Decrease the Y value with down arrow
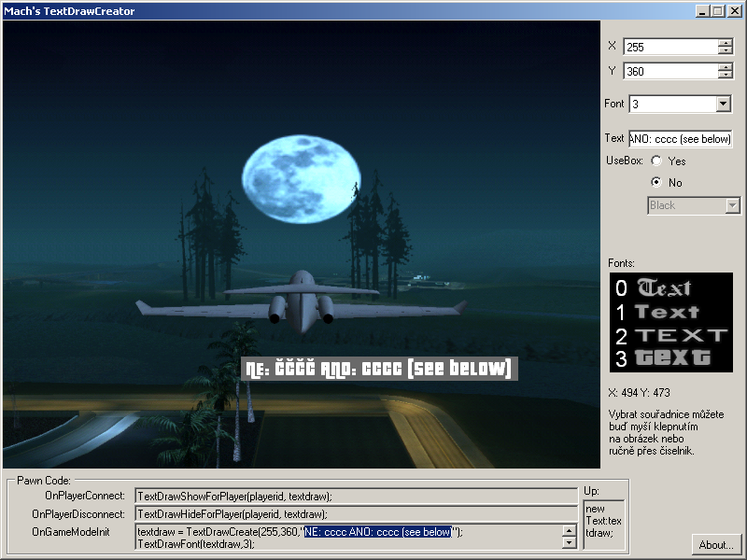Screen dimensions: 747x560 pyautogui.click(x=725, y=76)
